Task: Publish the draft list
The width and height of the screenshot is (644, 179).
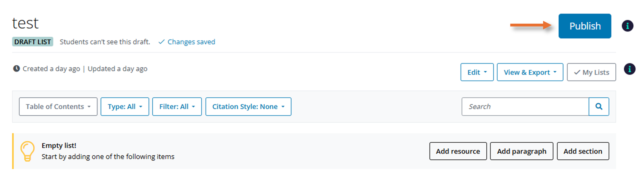Action: pos(585,26)
